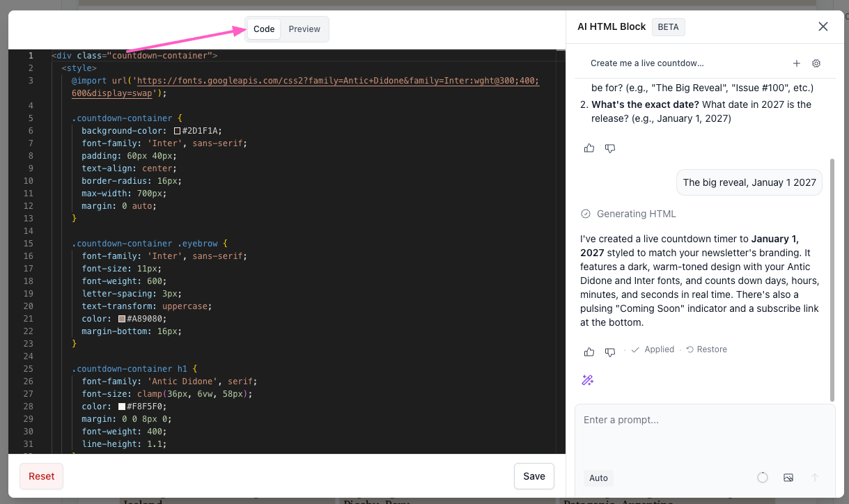Click the Reset button
This screenshot has height=504, width=849.
point(42,476)
